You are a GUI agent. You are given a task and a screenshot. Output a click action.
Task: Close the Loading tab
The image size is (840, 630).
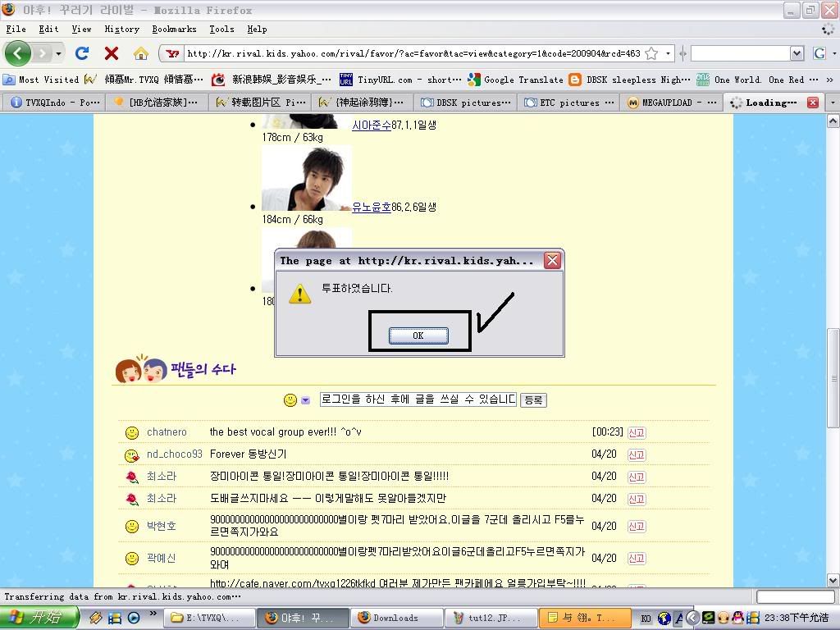point(812,103)
